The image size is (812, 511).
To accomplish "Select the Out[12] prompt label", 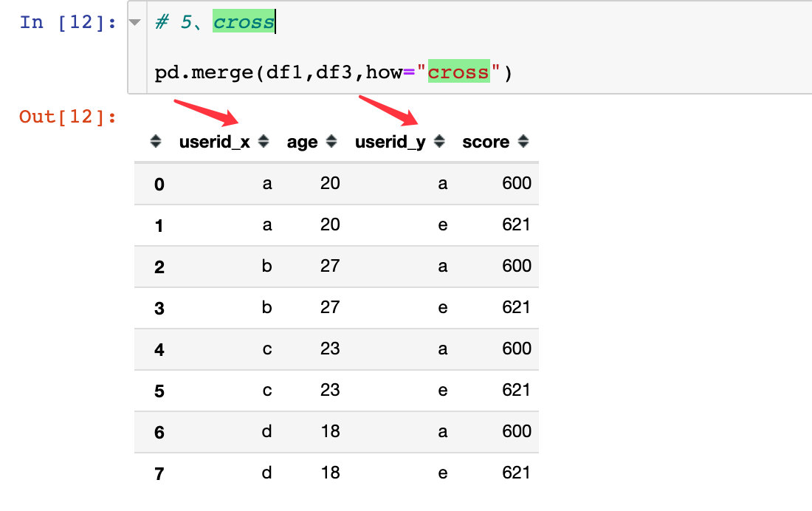I will (x=68, y=117).
